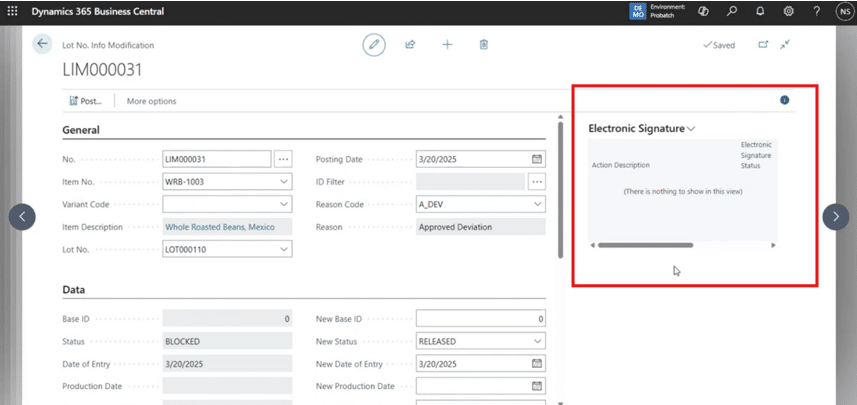
Task: Click the Environment Probatch indicator
Action: pyautogui.click(x=658, y=11)
